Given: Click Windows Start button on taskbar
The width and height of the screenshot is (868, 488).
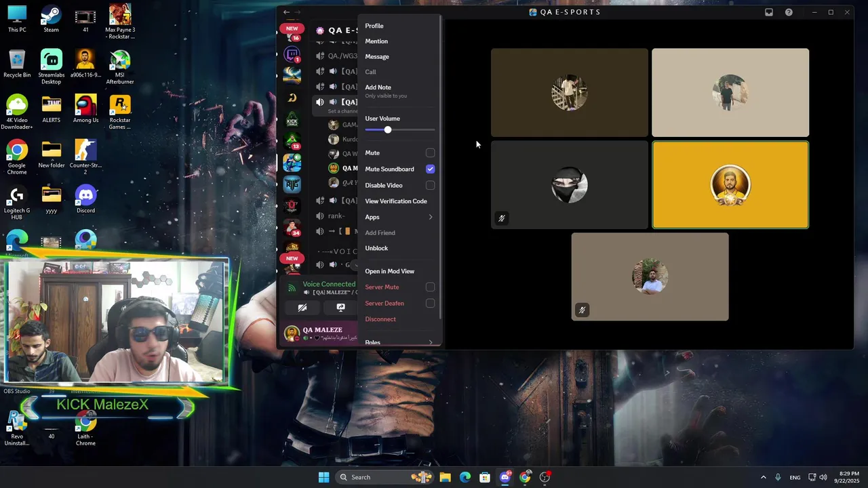Looking at the screenshot, I should [324, 477].
